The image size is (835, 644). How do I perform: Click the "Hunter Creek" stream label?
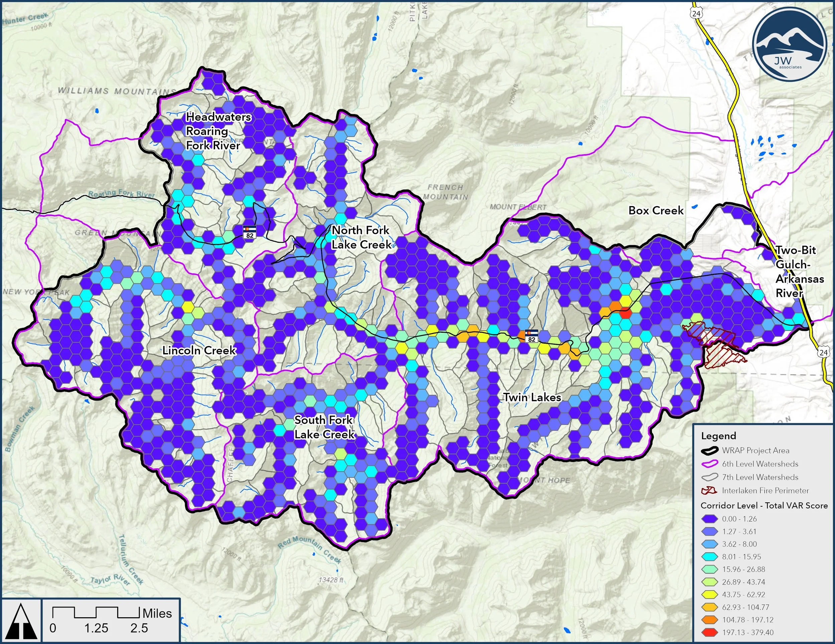(25, 18)
